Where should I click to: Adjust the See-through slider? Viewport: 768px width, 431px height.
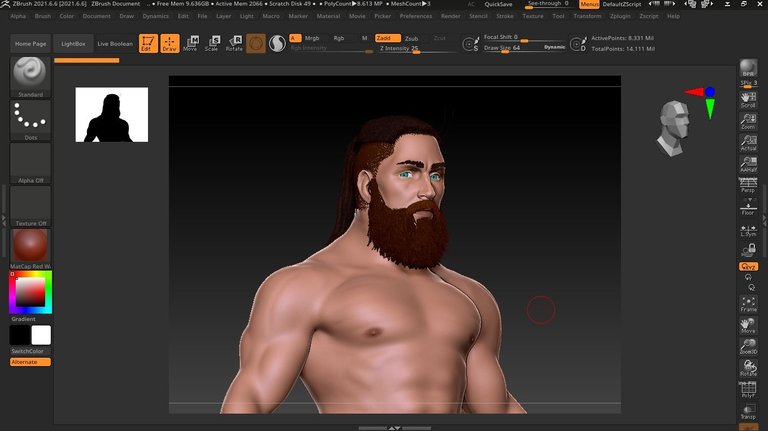[548, 4]
